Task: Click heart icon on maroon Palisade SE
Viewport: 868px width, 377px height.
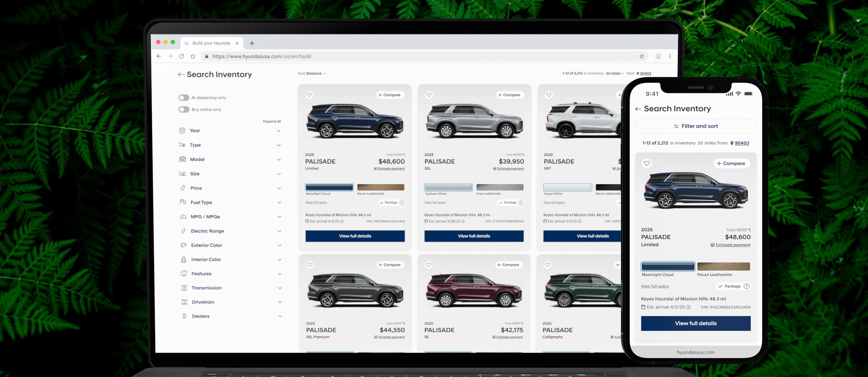Action: [429, 265]
